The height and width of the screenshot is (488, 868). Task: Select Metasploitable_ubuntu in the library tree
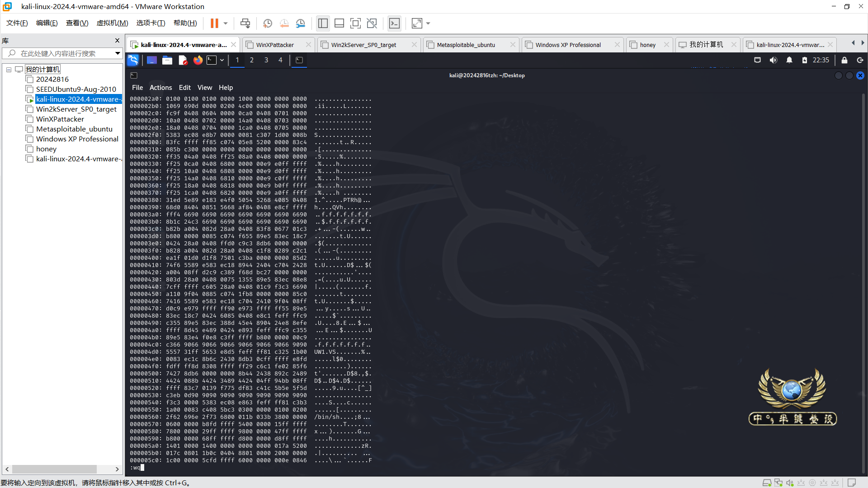(74, 129)
